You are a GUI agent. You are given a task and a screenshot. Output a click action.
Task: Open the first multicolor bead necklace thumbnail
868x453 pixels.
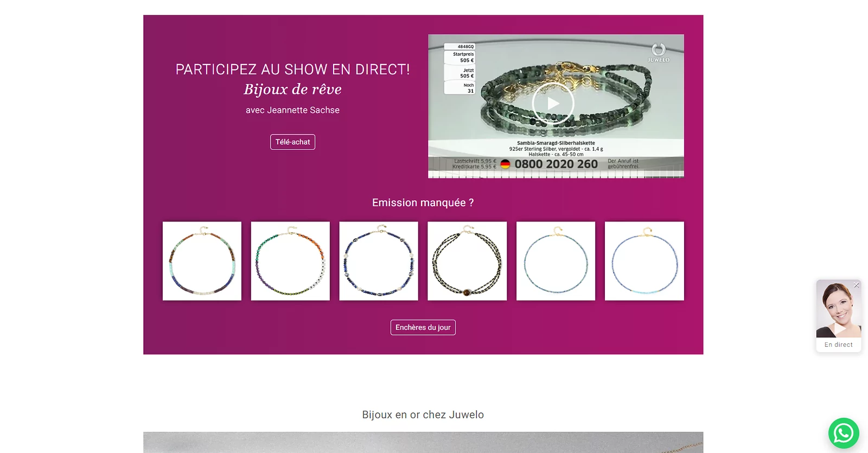click(202, 261)
